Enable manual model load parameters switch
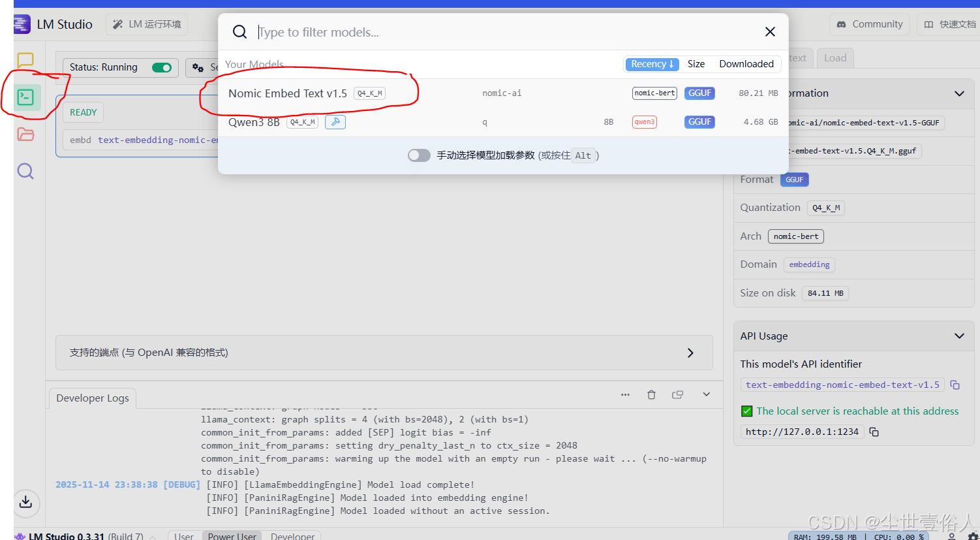The image size is (980, 540). click(419, 155)
